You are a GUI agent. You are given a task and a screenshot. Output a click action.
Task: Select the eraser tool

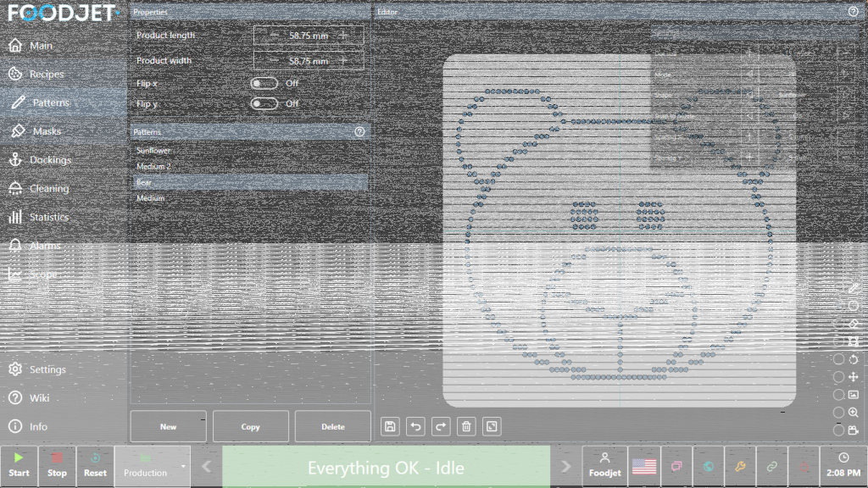[854, 324]
